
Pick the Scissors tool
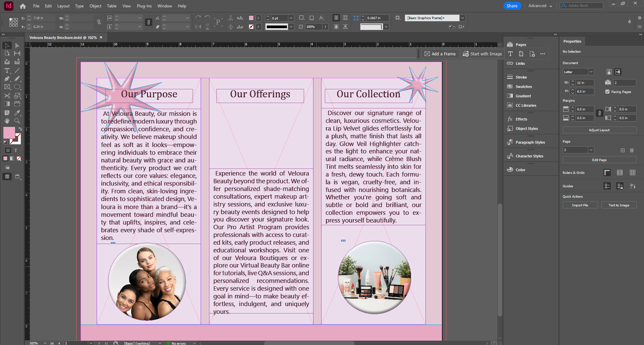(x=7, y=96)
